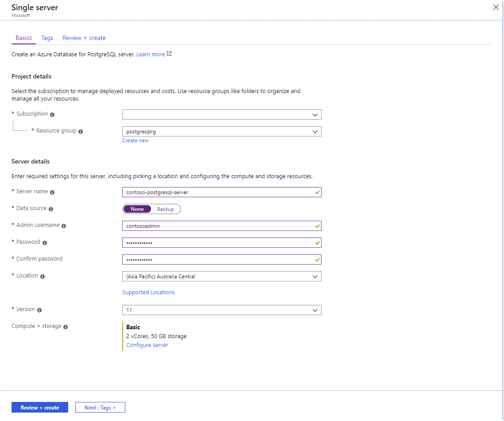
Task: Open the Review + create tab
Action: pos(84,38)
